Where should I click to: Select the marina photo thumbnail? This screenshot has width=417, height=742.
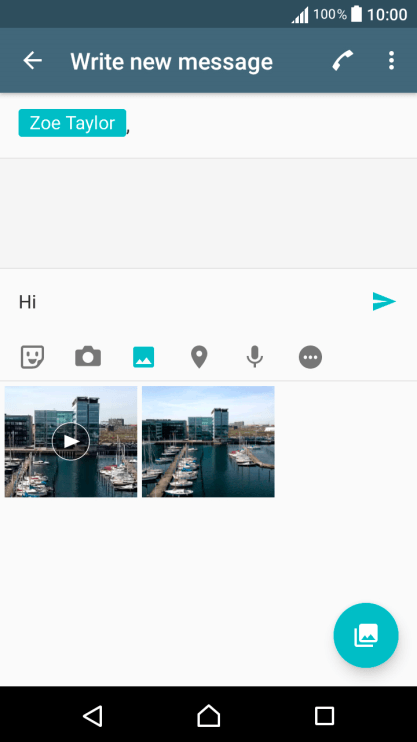pos(208,442)
